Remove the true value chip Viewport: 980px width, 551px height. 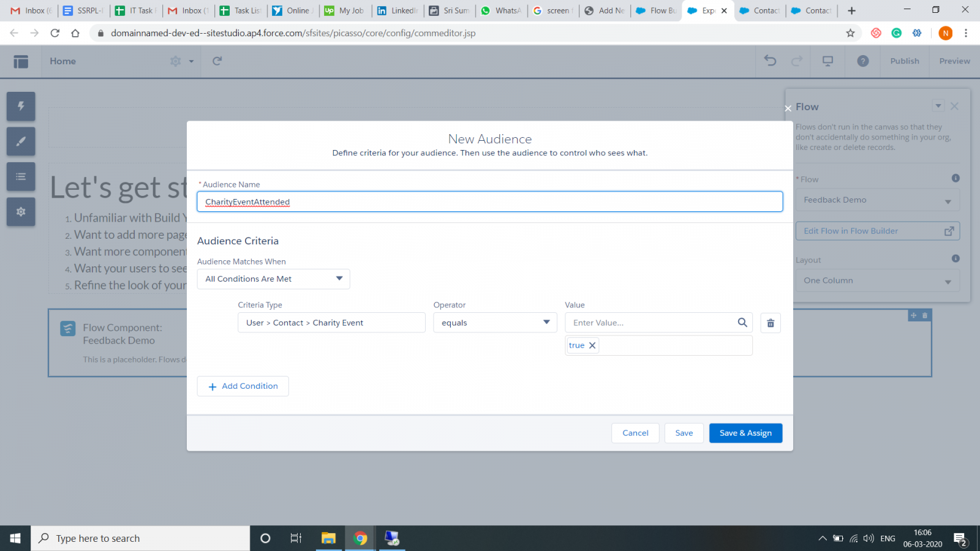[x=592, y=345]
